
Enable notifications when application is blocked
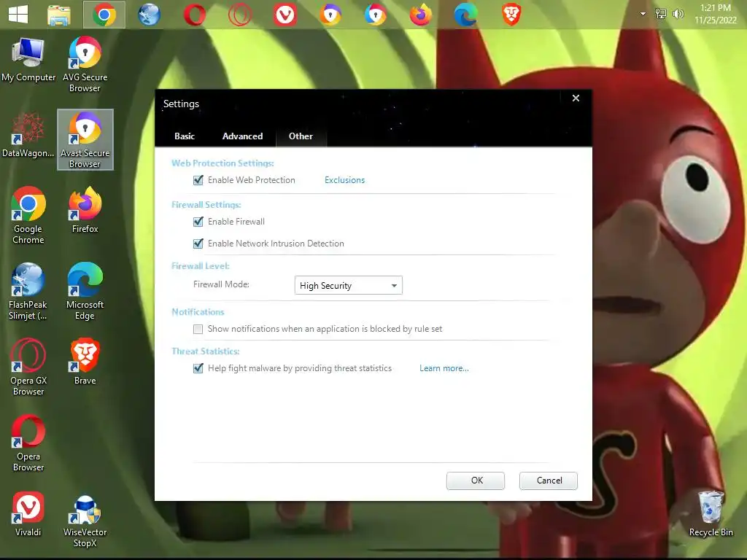pyautogui.click(x=198, y=329)
